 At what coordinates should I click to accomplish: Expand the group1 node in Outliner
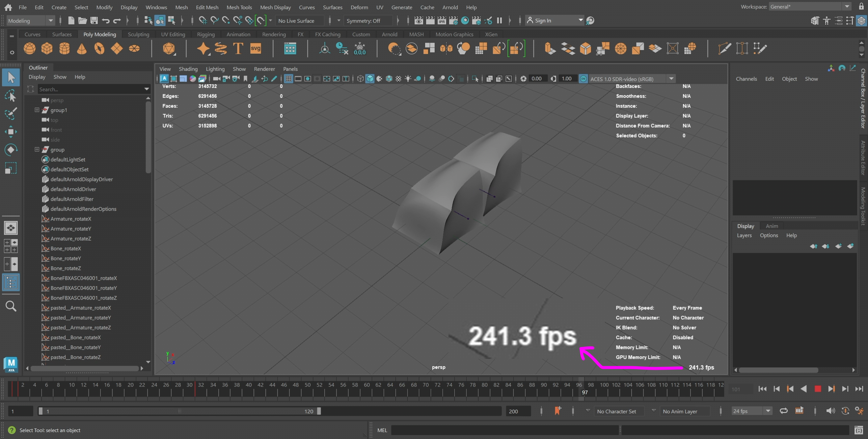37,110
